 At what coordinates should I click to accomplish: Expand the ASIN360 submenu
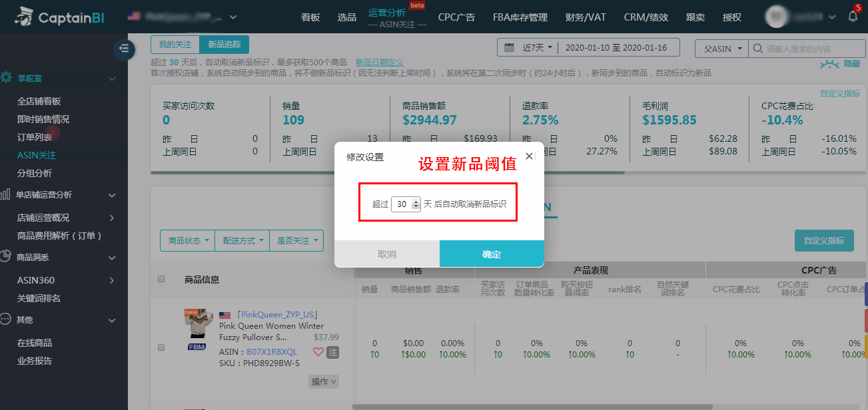(112, 280)
